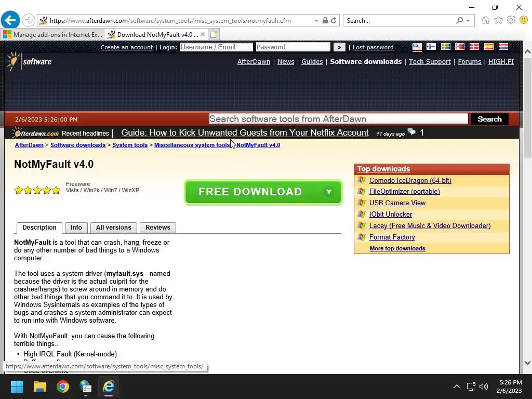The height and width of the screenshot is (399, 532).
Task: Click the network icon in system tray
Action: tap(471, 387)
